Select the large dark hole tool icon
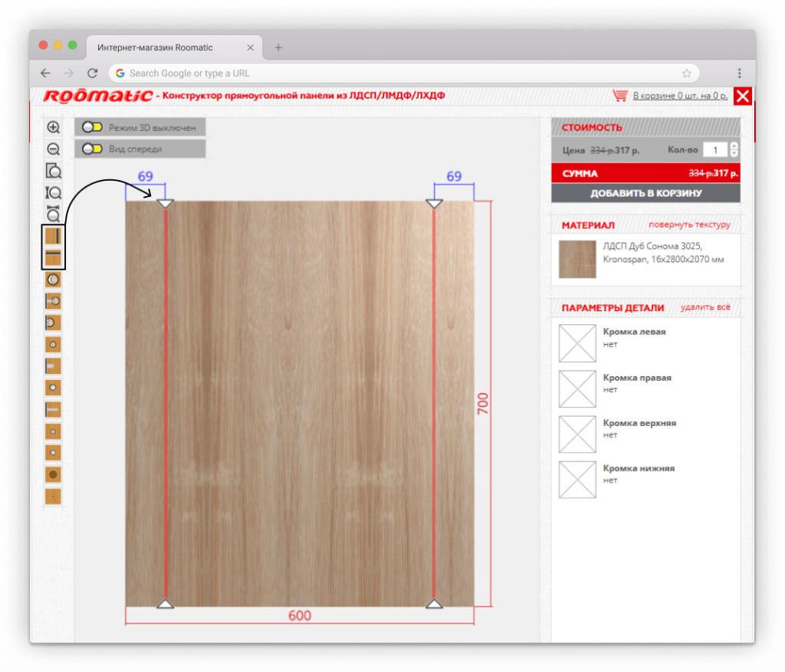The width and height of the screenshot is (785, 672). pos(54,475)
